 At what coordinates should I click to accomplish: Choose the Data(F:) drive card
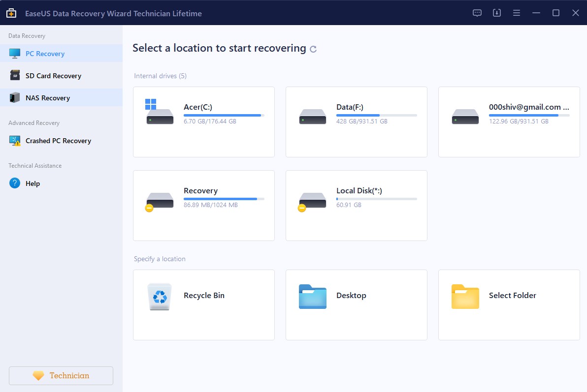[356, 122]
